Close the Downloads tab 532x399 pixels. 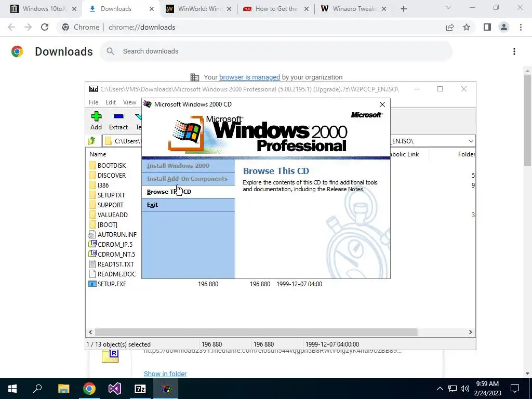click(x=152, y=9)
